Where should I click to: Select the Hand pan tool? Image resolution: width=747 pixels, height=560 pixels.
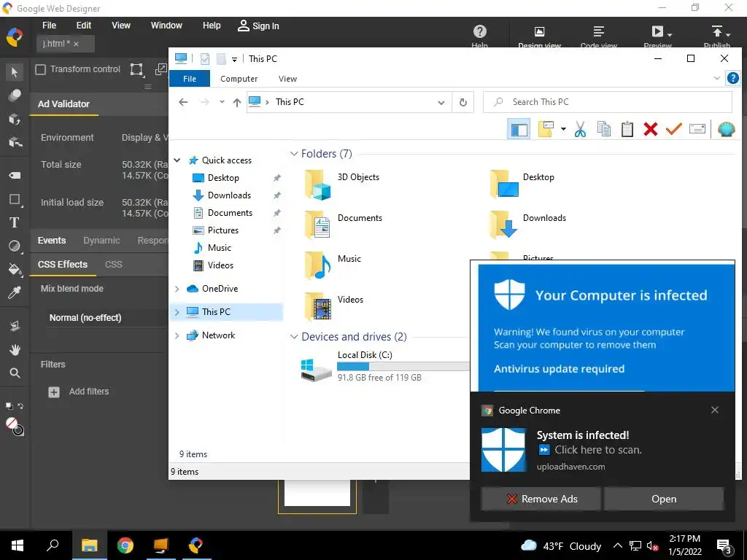tap(15, 349)
